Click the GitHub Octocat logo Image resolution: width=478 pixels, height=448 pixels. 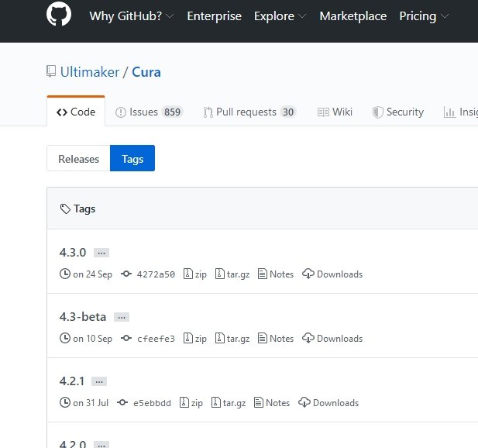[x=59, y=14]
